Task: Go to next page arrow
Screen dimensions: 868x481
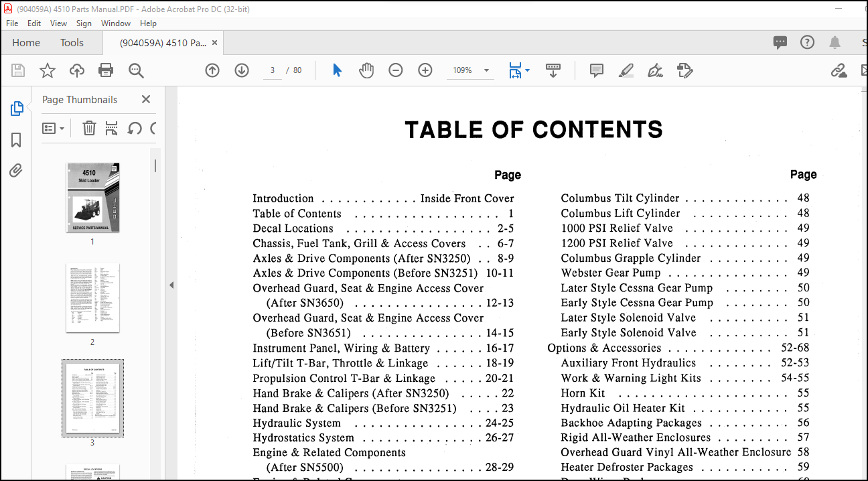Action: [x=242, y=70]
